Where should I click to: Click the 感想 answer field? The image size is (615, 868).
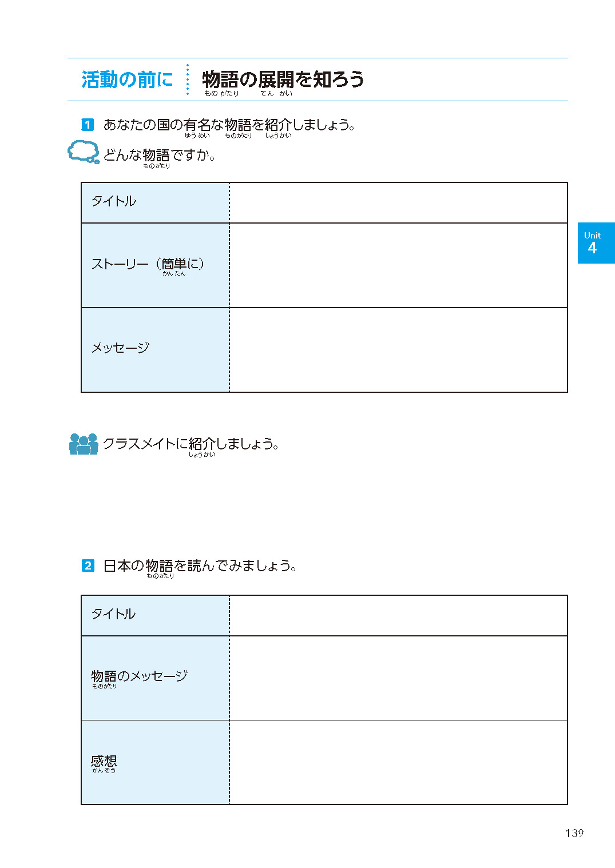tap(398, 762)
